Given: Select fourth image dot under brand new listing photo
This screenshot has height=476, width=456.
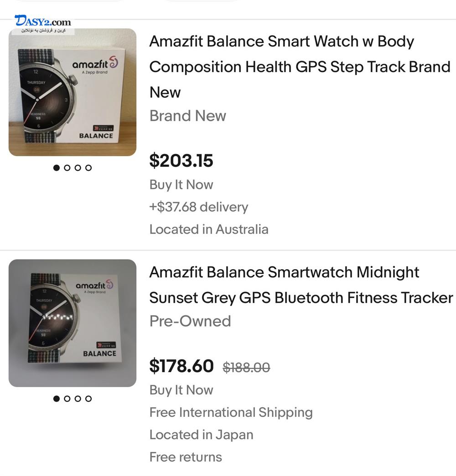Looking at the screenshot, I should (88, 168).
